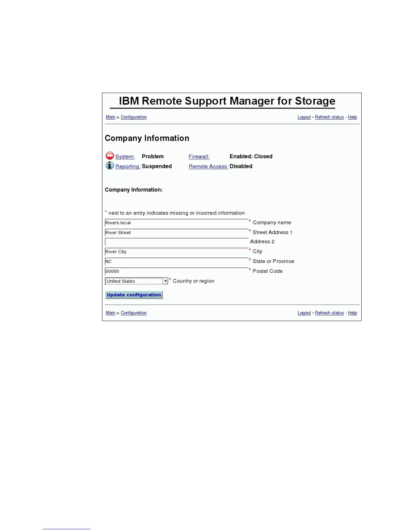Open Help link at bottom
The width and height of the screenshot is (411, 532).
(x=353, y=313)
